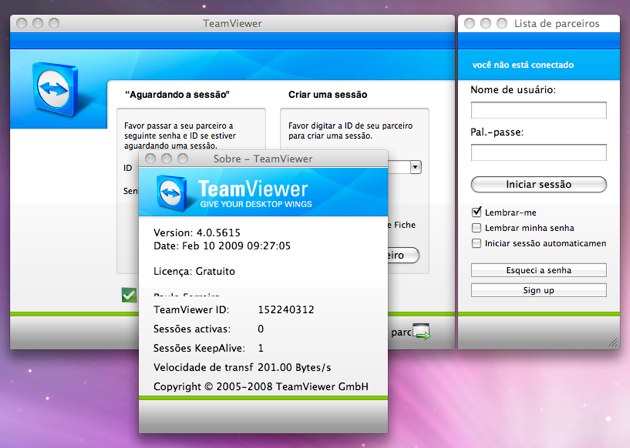Click the resize grip in Lista de parceiros
This screenshot has height=448, width=630.
pos(613,342)
